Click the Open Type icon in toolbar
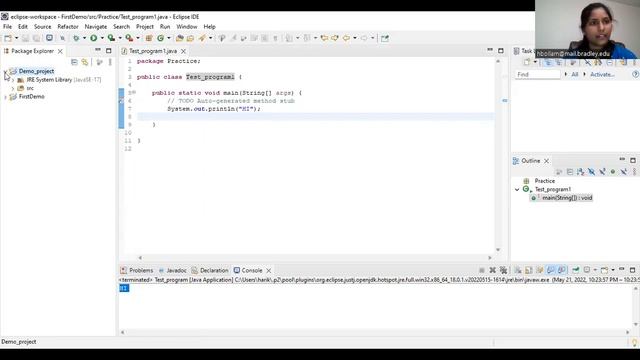Screen dimensions: 640x360 [x=180, y=38]
